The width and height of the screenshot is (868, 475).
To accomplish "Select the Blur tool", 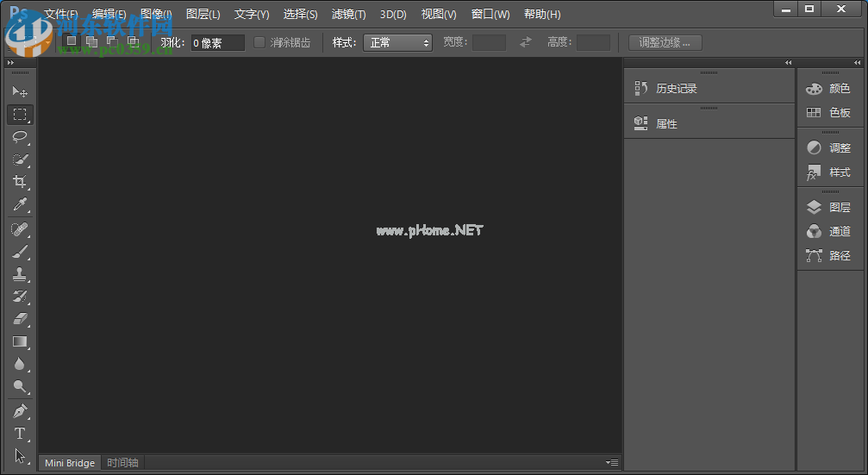I will (x=20, y=364).
